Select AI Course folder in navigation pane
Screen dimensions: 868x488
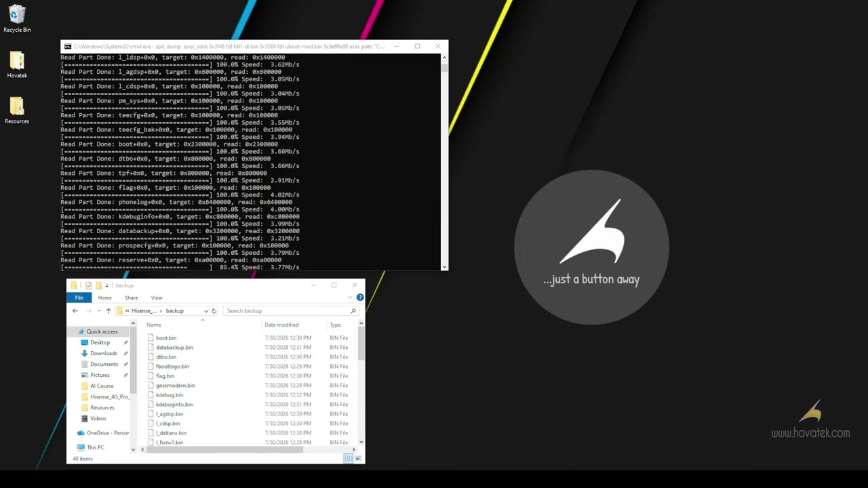point(98,386)
